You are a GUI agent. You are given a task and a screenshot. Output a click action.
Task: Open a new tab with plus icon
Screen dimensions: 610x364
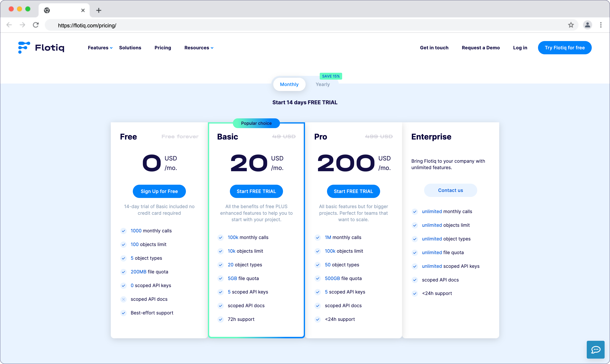[x=99, y=10]
